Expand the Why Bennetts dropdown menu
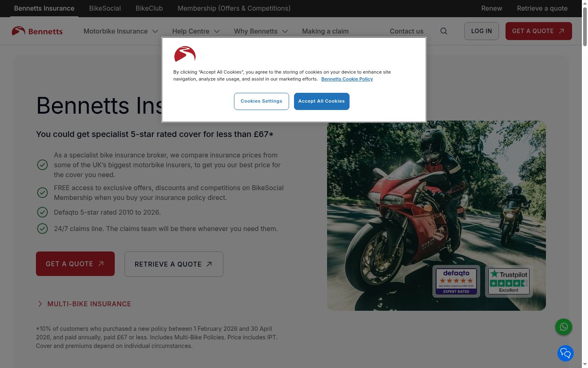 pos(261,31)
